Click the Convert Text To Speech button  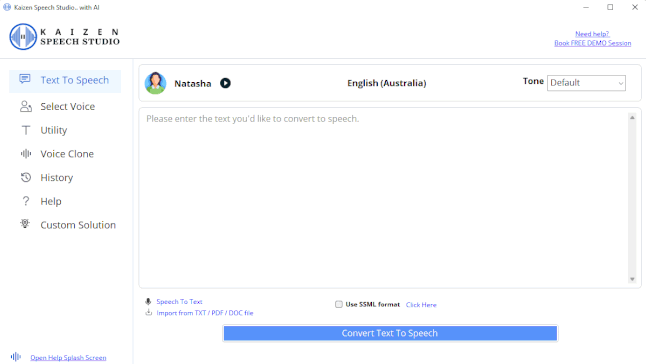pos(390,333)
